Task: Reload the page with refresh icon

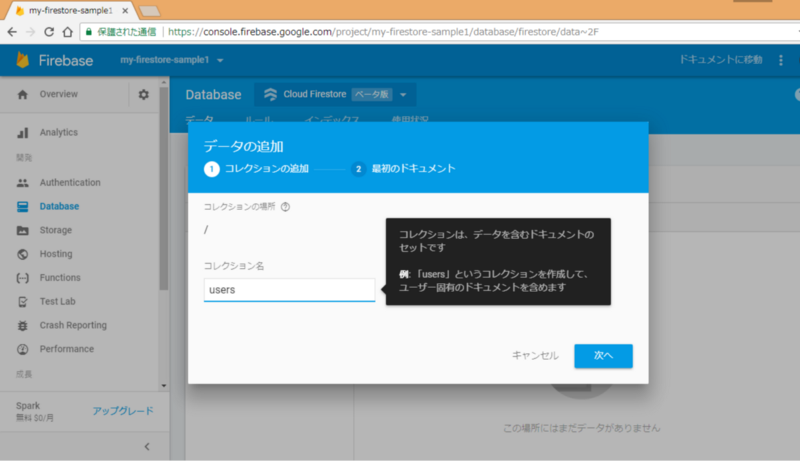Action: pos(49,32)
